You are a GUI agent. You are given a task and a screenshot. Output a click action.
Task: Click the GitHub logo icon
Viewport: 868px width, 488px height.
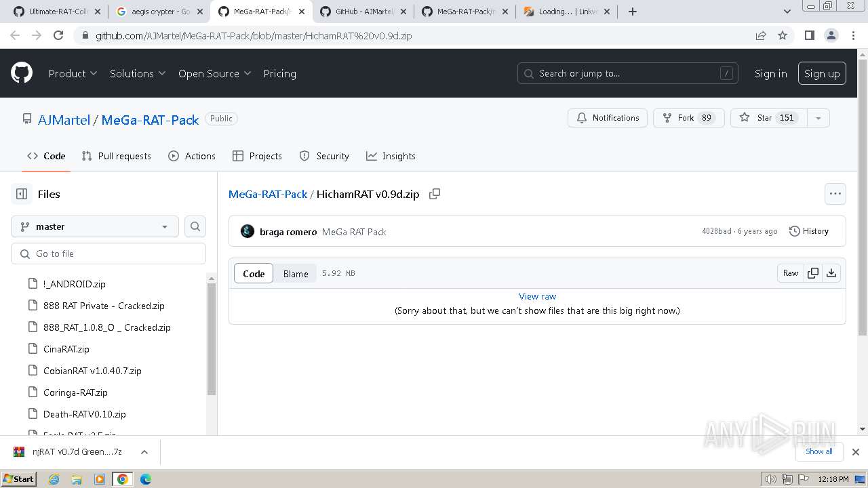click(x=22, y=73)
